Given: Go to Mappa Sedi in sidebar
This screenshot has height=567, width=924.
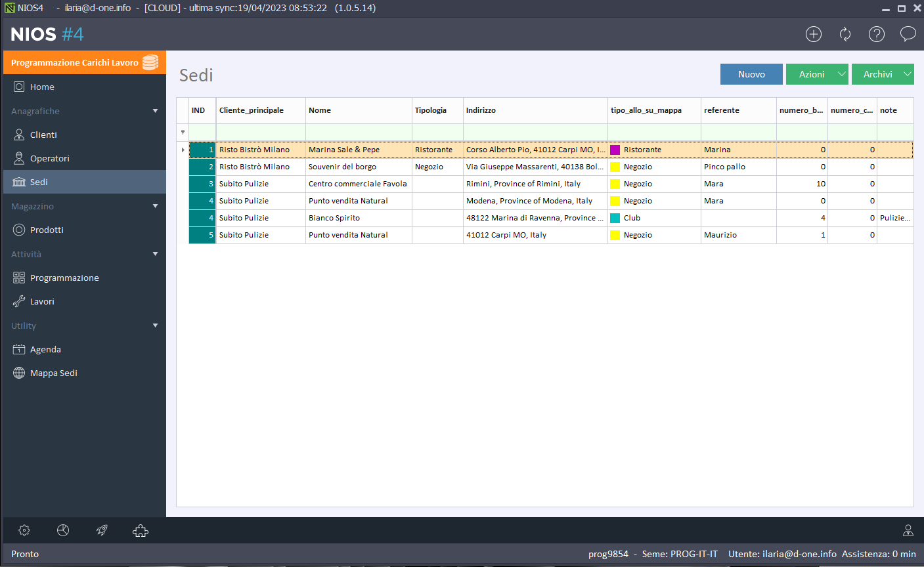Looking at the screenshot, I should [53, 373].
